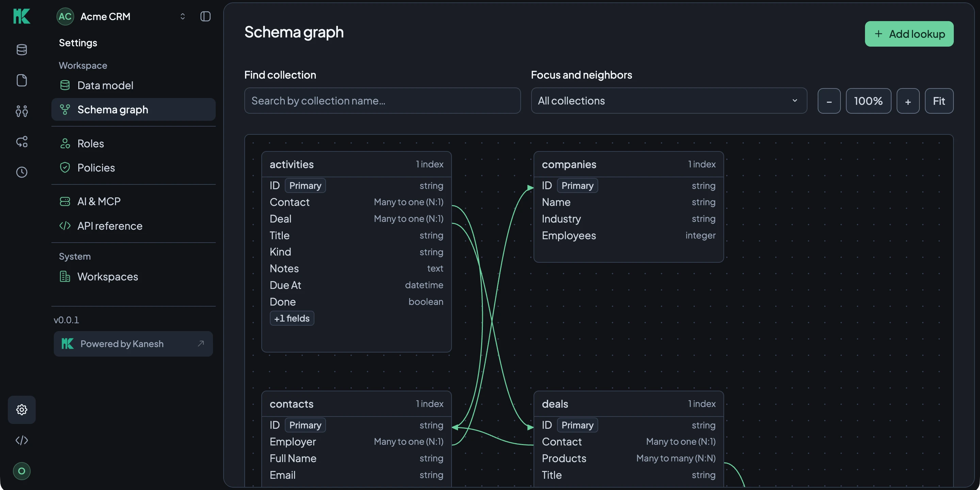The height and width of the screenshot is (490, 980).
Task: Open the clock history icon in rail
Action: (22, 172)
